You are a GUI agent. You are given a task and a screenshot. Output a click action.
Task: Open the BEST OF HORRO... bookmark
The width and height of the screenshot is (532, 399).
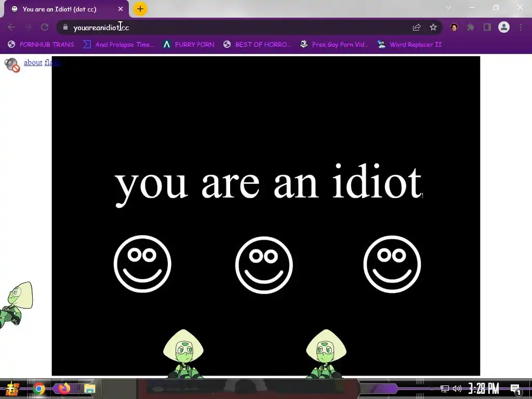pos(257,45)
